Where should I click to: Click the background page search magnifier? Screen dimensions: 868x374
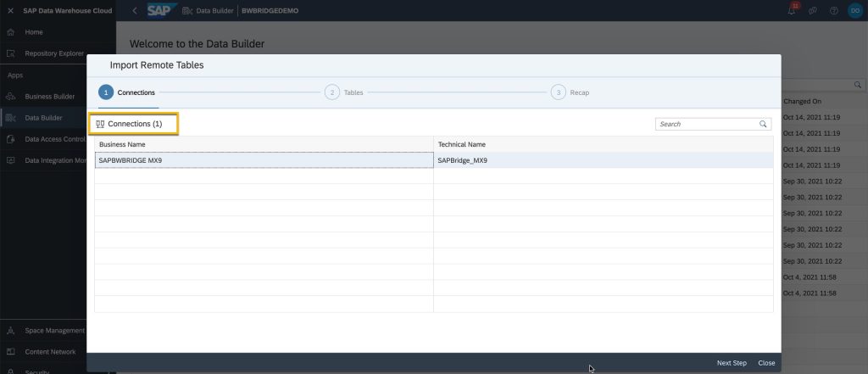858,85
